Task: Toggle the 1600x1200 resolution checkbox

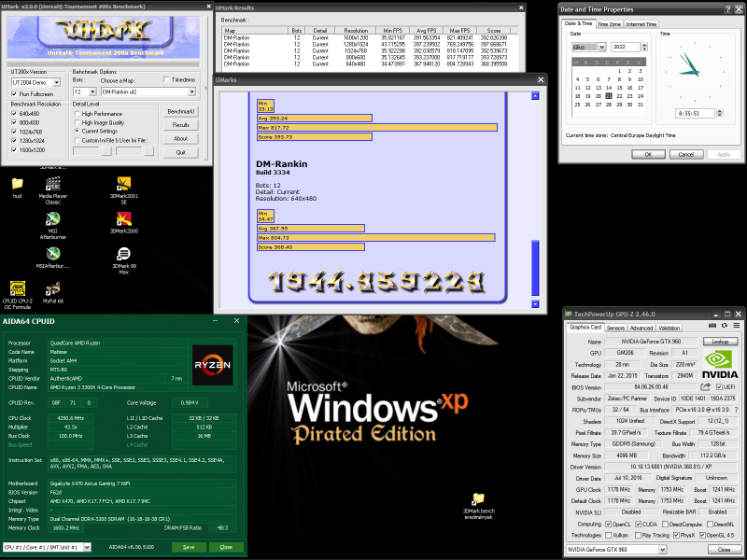Action: [14, 149]
